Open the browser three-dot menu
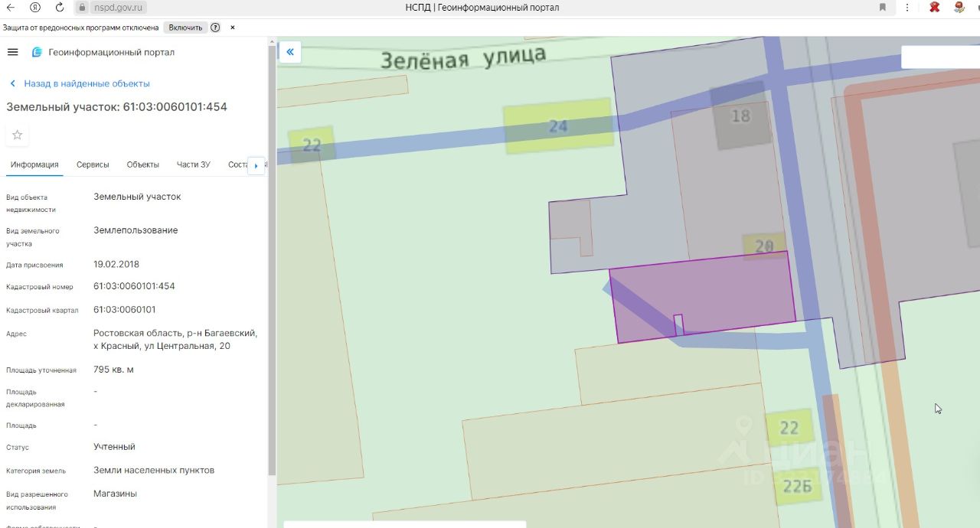The image size is (980, 528). click(908, 8)
